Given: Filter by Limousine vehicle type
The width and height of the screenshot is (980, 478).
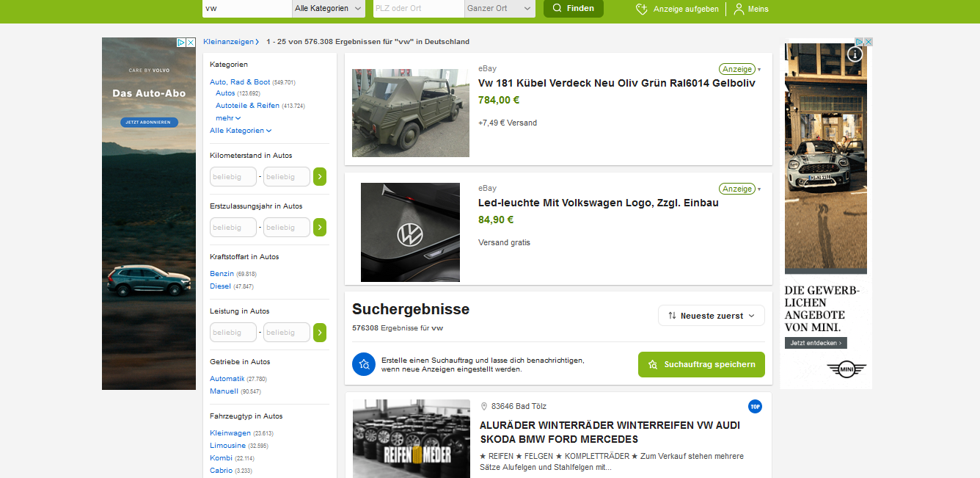Looking at the screenshot, I should point(227,445).
